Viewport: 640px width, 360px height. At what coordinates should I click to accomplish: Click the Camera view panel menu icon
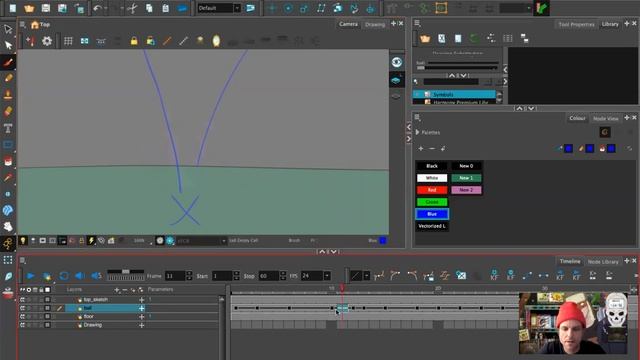(23, 24)
